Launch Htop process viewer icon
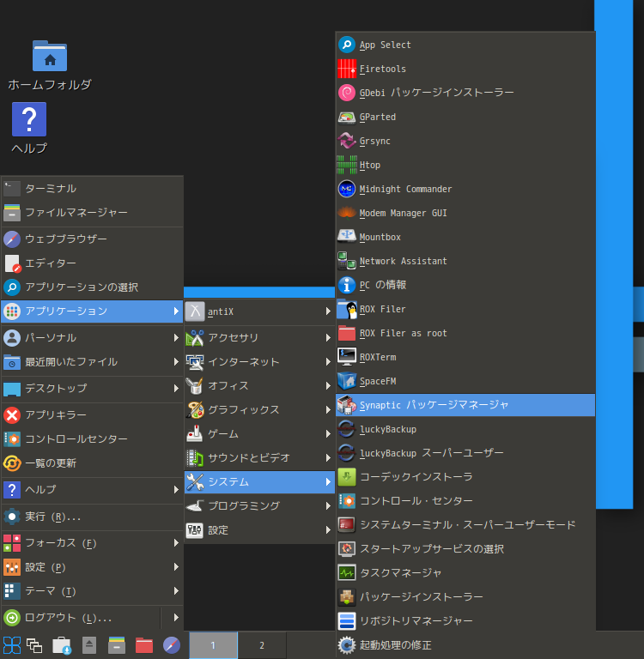The image size is (644, 659). click(x=347, y=165)
